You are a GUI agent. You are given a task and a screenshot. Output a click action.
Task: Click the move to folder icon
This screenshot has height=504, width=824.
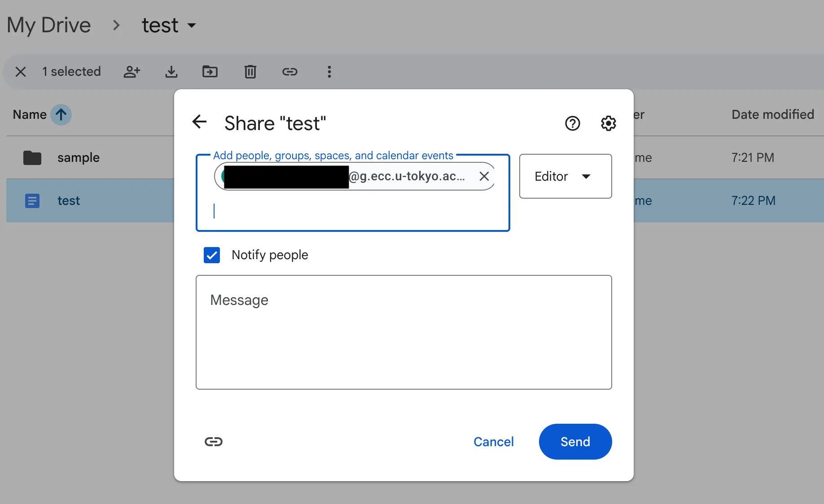pyautogui.click(x=210, y=72)
